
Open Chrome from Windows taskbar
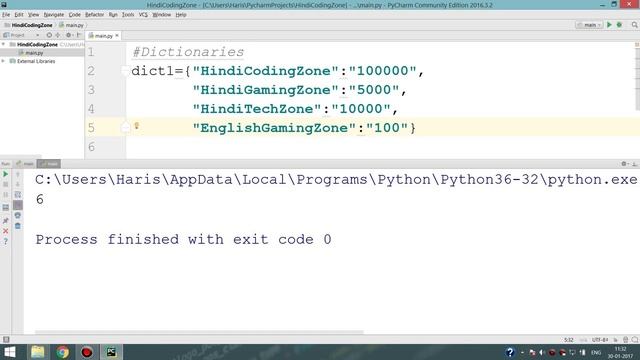click(62, 352)
